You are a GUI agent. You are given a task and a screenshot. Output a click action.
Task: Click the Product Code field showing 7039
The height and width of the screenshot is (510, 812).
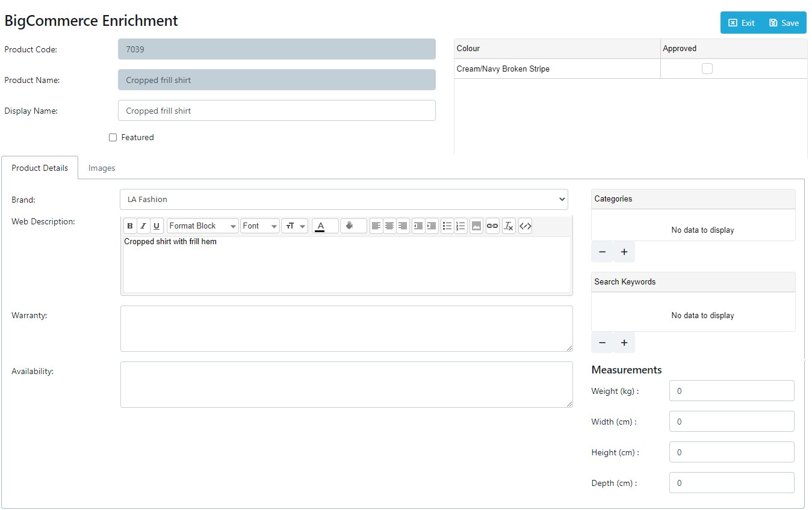click(x=277, y=49)
